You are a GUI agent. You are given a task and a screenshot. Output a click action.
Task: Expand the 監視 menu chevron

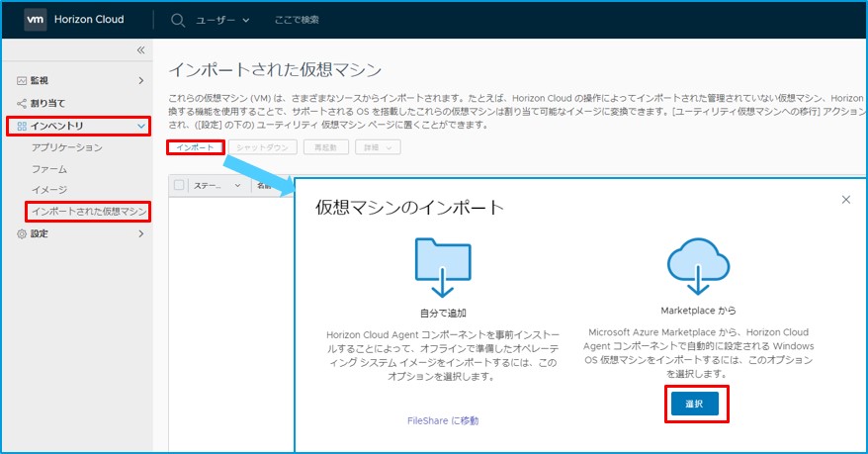(141, 80)
